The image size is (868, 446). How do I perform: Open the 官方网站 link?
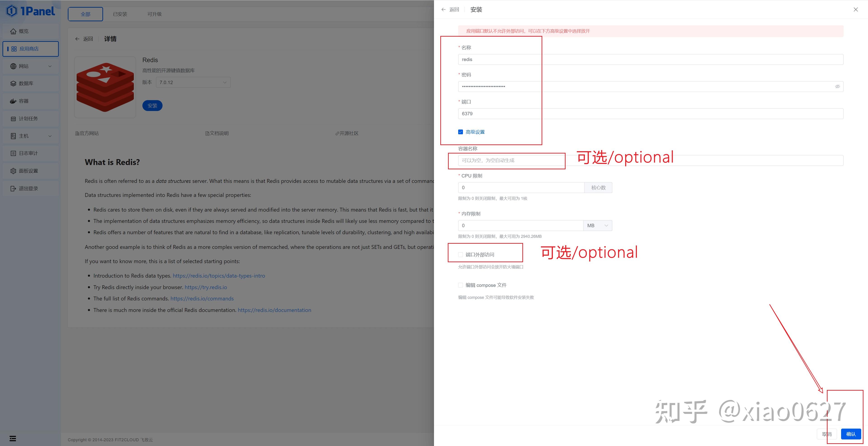87,133
